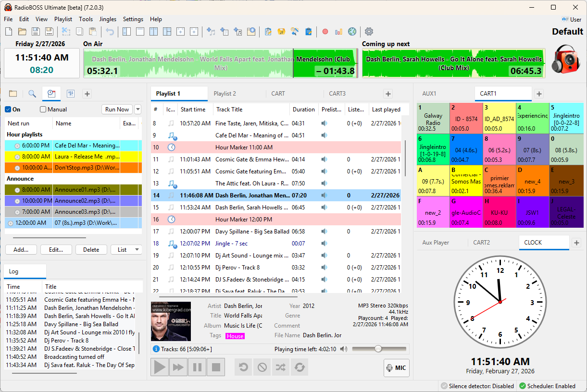Click the Stop button in transport controls
587x392 pixels.
216,367
